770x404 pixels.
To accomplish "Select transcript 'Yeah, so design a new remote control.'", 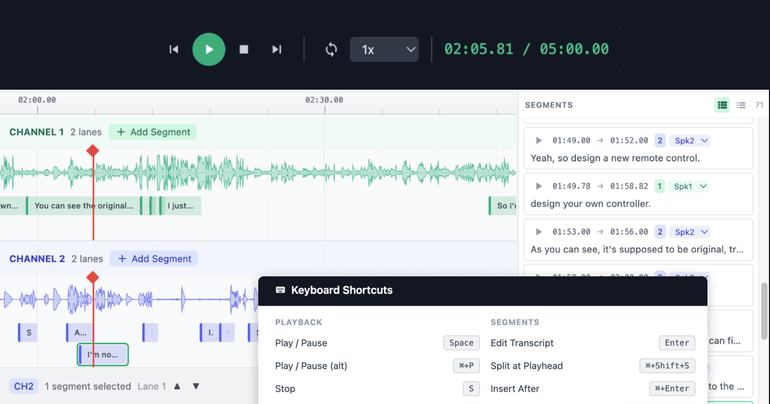I will tap(615, 158).
